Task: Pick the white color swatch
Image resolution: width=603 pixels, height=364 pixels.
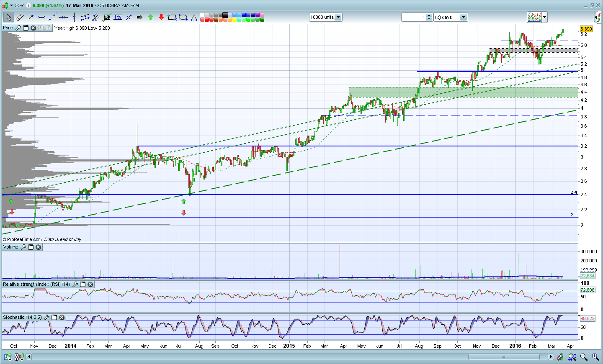Action: (x=202, y=15)
